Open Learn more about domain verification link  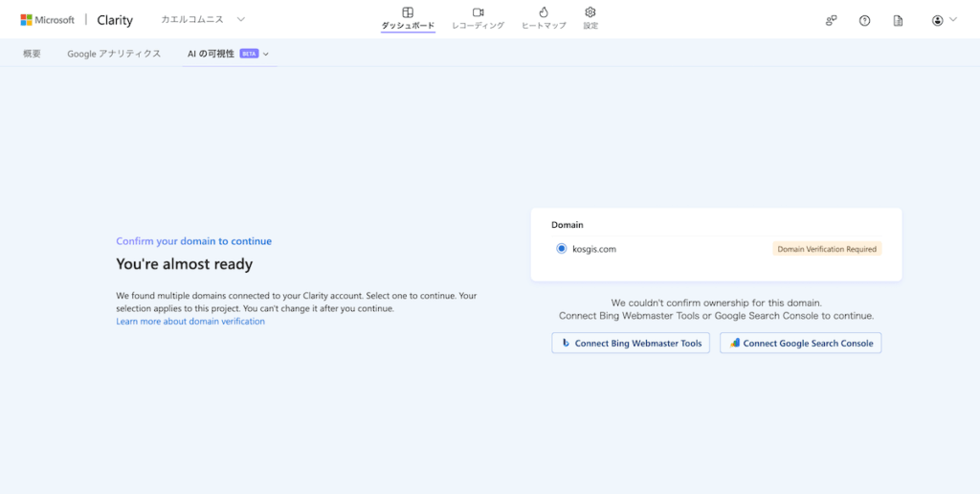[x=190, y=322]
